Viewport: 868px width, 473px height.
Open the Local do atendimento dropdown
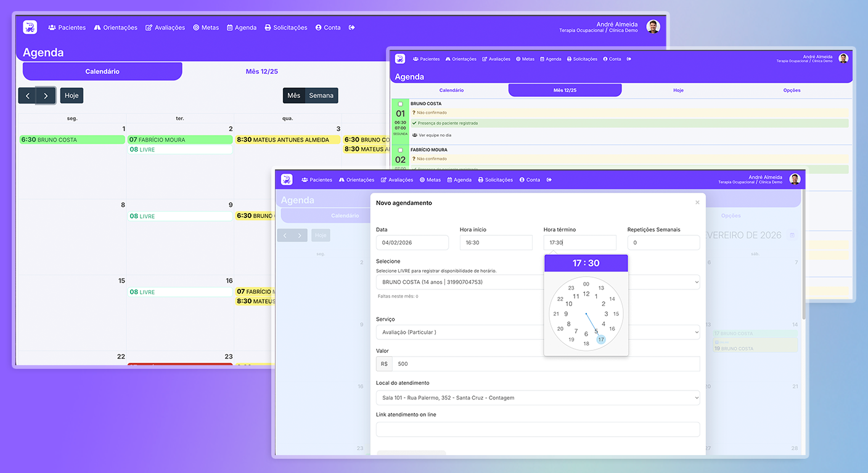tap(538, 398)
